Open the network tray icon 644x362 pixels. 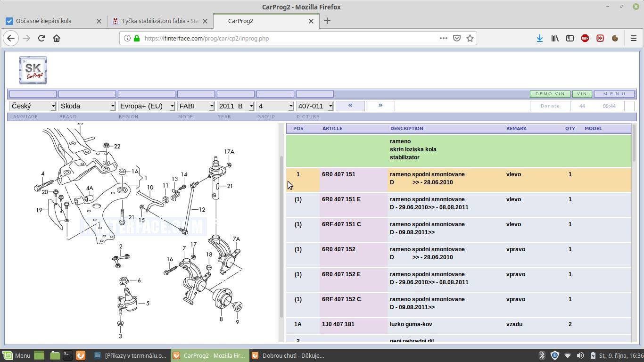tap(568, 355)
